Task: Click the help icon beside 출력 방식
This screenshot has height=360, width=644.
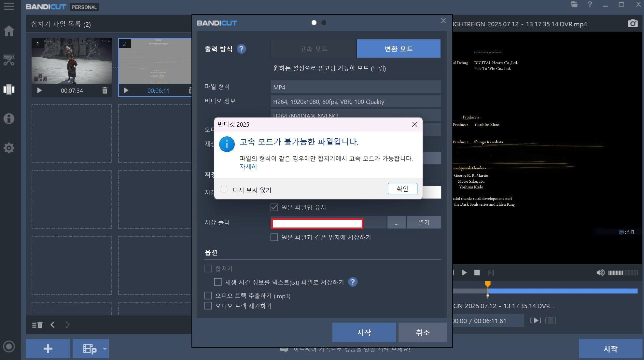Action: (241, 49)
